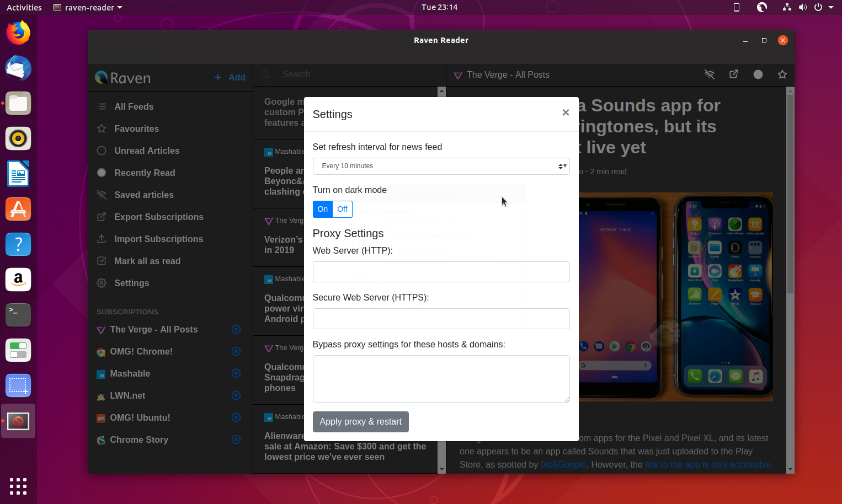Click the save offline icon in article toolbar
Viewport: 842px width, 504px height.
pyautogui.click(x=710, y=74)
